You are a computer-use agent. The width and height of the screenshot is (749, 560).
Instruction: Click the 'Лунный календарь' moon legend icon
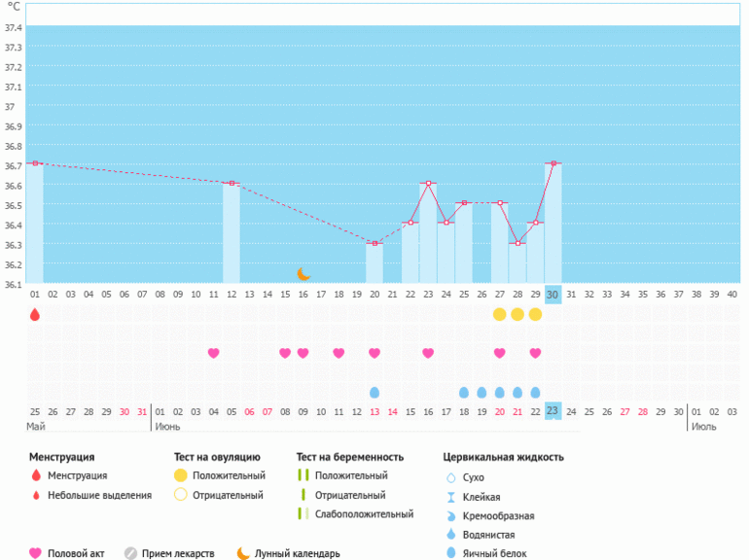[x=243, y=553]
